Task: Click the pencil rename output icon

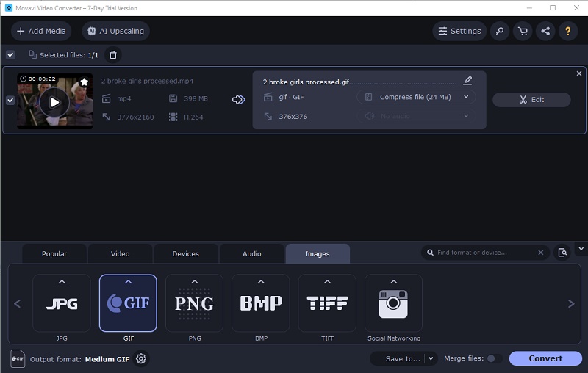Action: click(467, 80)
